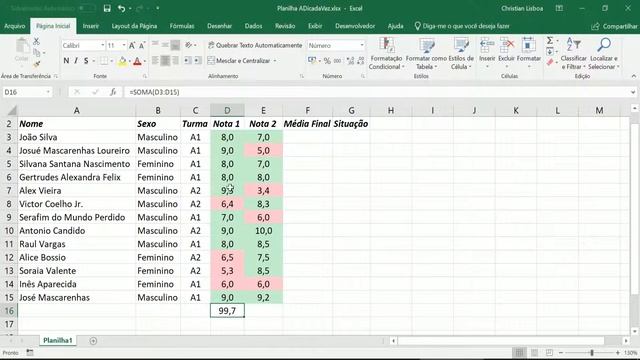Click the Save icon in the title bar
Screen dimensions: 640x360
click(107, 8)
